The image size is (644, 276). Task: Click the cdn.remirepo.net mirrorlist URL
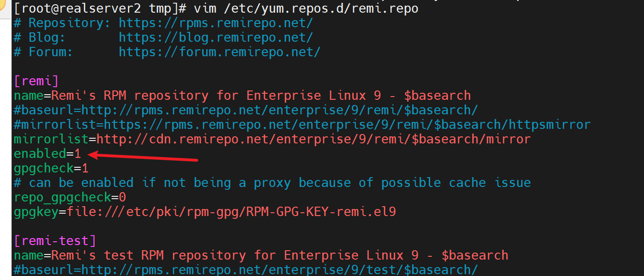pos(313,139)
